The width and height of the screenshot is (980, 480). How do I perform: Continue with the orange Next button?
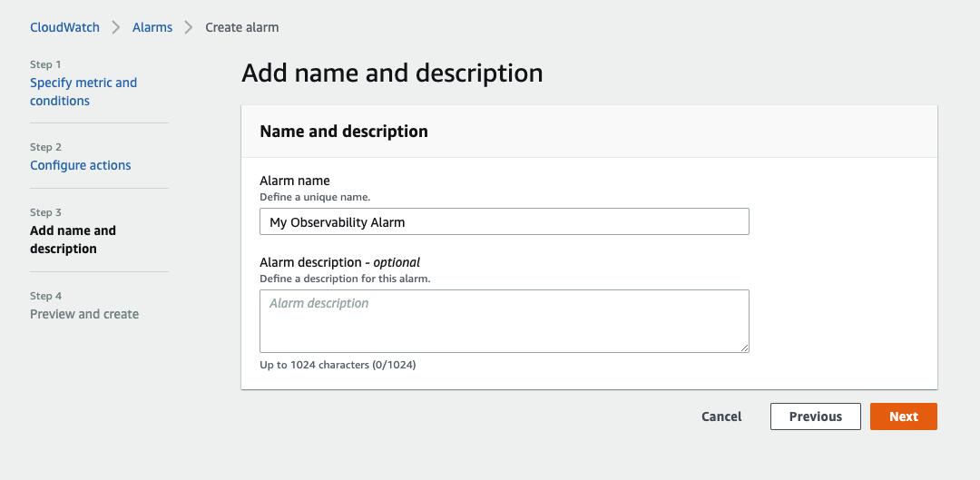click(904, 416)
